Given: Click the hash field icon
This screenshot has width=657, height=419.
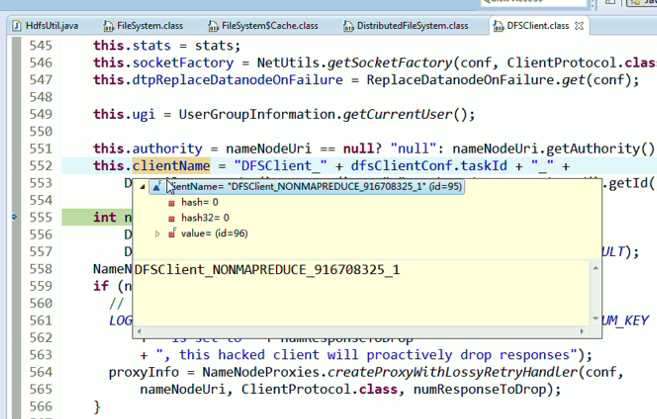Looking at the screenshot, I should [x=171, y=203].
